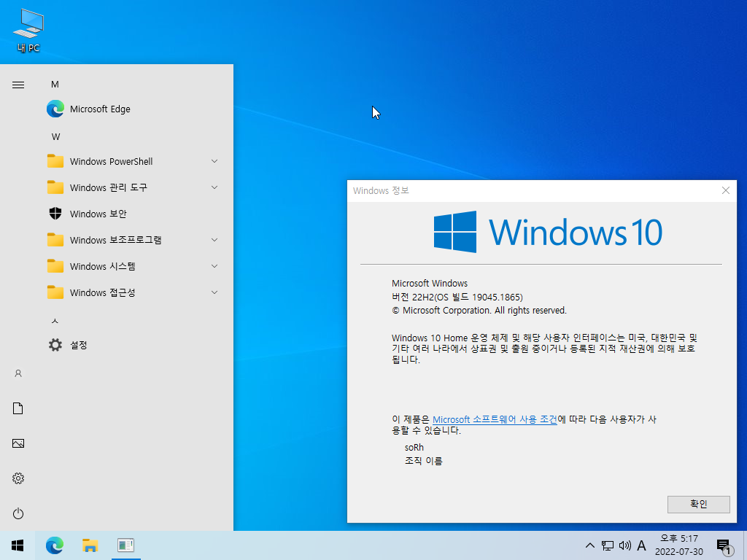Viewport: 747px width, 560px height.
Task: Open Settings gear in Start rail
Action: (18, 478)
